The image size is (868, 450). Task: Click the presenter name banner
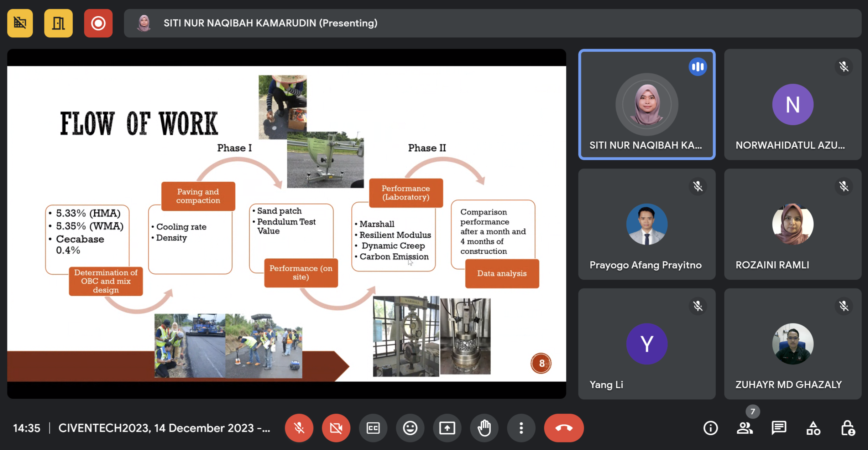coord(270,24)
